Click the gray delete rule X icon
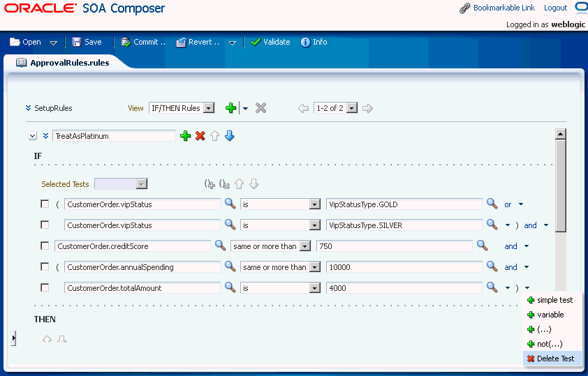The image size is (588, 376). [x=260, y=108]
